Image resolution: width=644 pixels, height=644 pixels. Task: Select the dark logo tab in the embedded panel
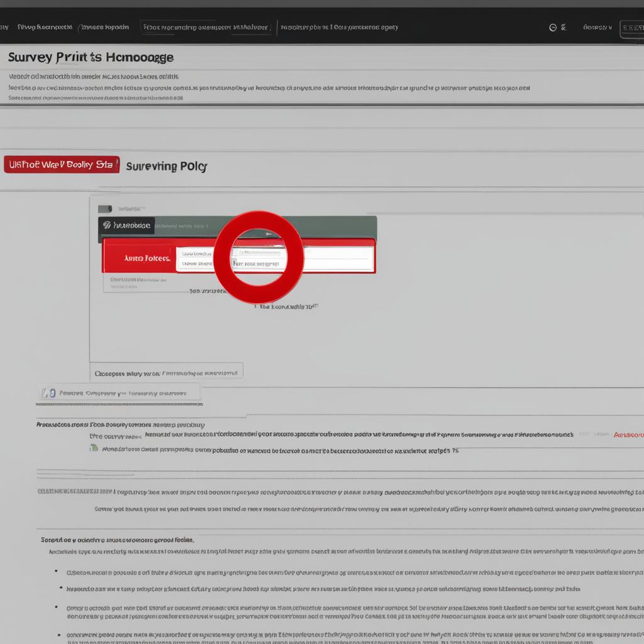tap(126, 226)
